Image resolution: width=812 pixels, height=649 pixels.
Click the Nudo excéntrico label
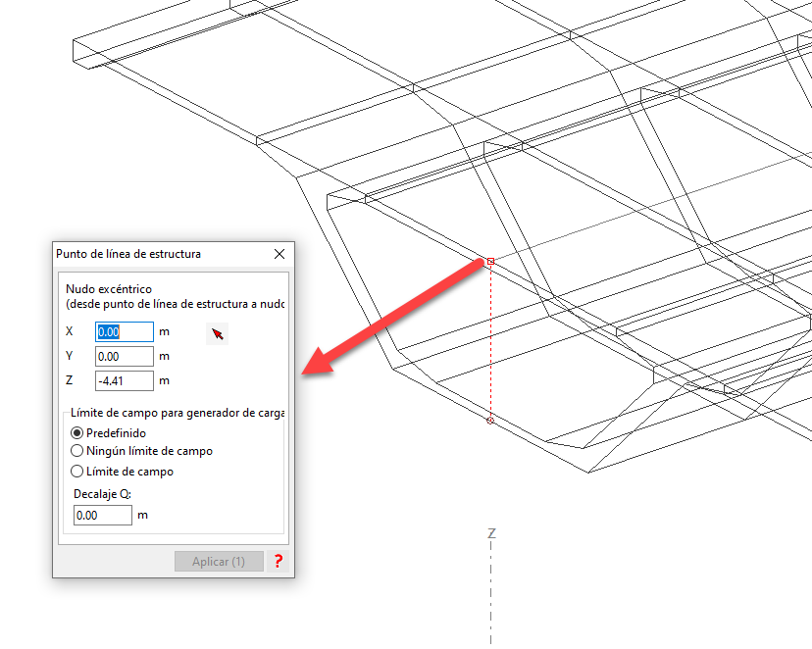109,289
